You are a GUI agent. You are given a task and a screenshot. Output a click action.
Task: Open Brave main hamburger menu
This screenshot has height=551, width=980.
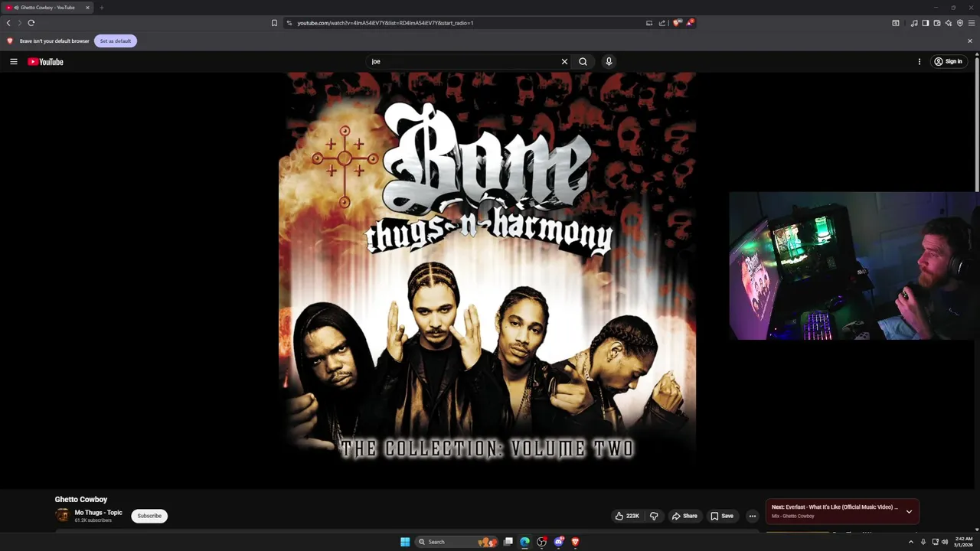click(971, 23)
